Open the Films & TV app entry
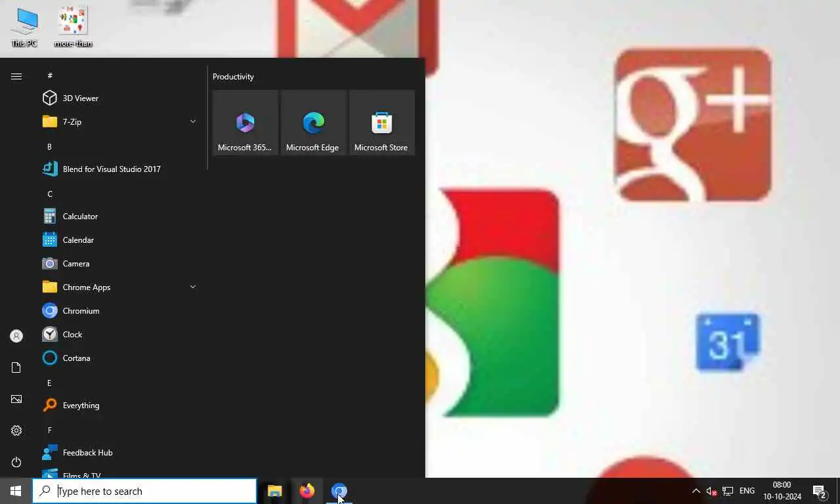This screenshot has height=504, width=840. (x=119, y=474)
